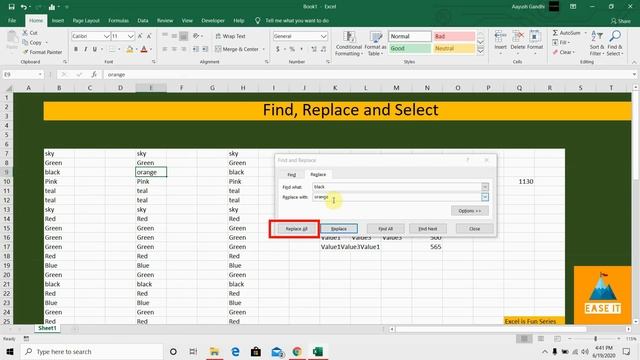Click the Sheet1 worksheet tab
This screenshot has width=640, height=360.
pos(47,328)
